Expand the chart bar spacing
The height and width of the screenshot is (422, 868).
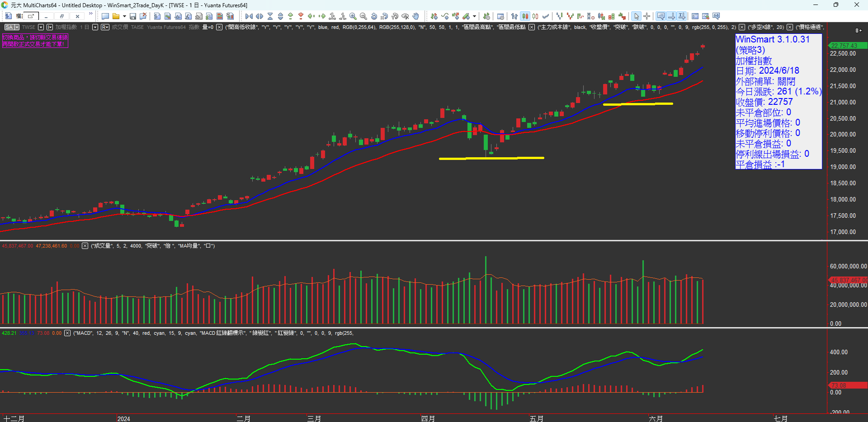click(x=259, y=16)
